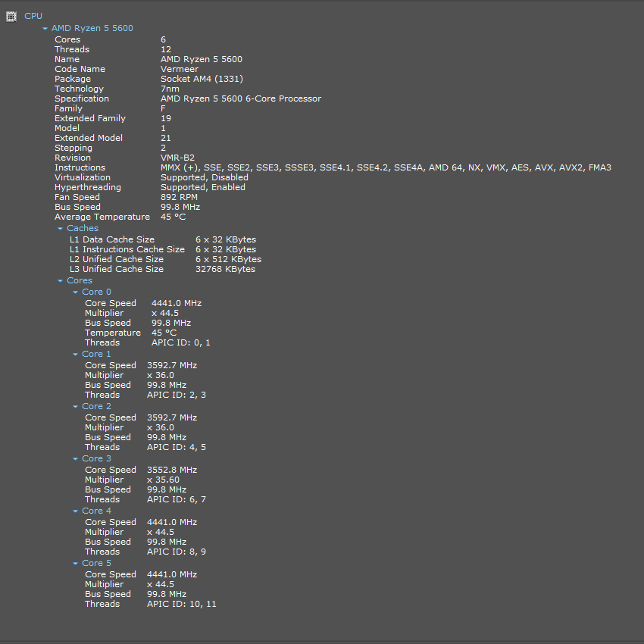Select the Core 3 node label

tap(96, 458)
